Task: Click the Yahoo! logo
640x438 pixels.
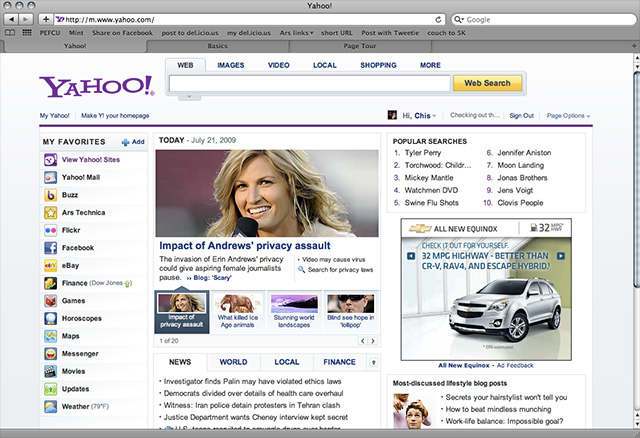Action: [x=97, y=86]
